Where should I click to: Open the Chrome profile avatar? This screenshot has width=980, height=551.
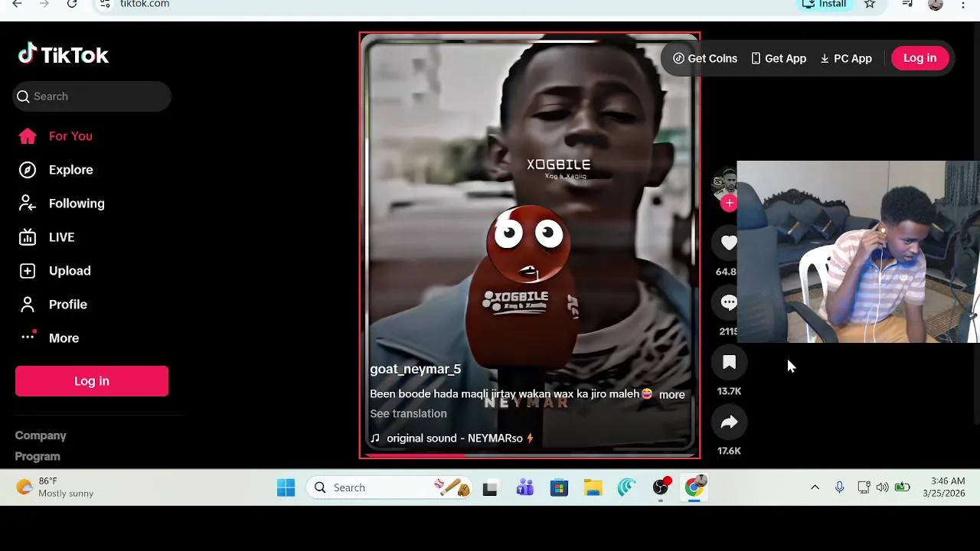pyautogui.click(x=935, y=4)
